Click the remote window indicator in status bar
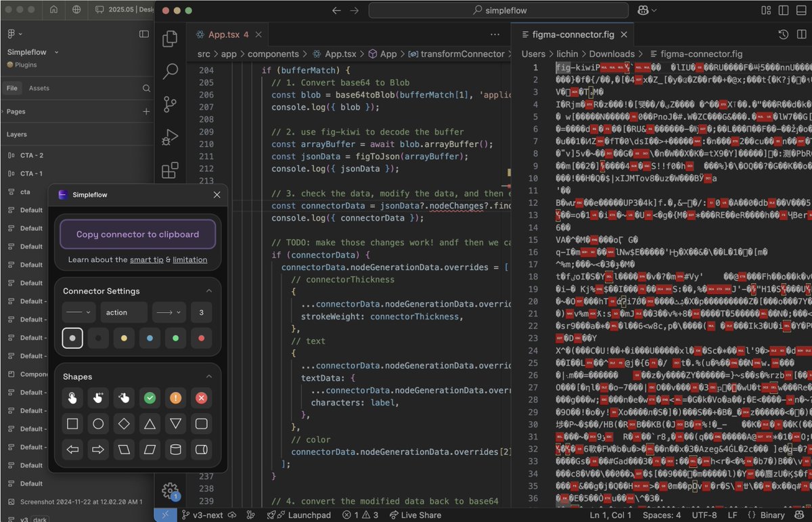This screenshot has height=522, width=812. 166,515
